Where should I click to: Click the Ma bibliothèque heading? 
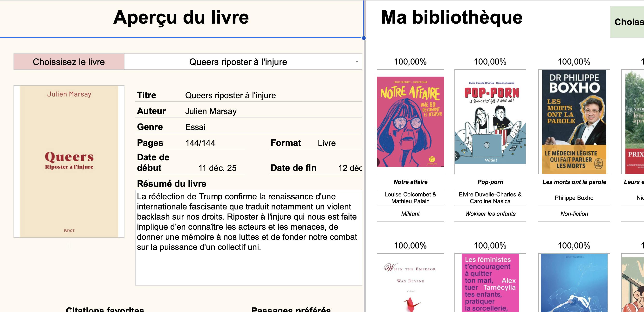point(452,18)
